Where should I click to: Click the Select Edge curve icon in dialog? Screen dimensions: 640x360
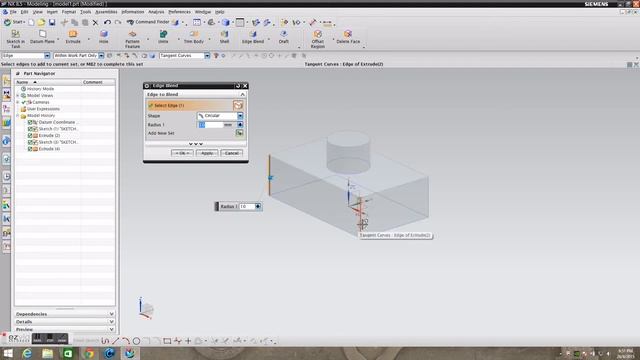coord(238,105)
